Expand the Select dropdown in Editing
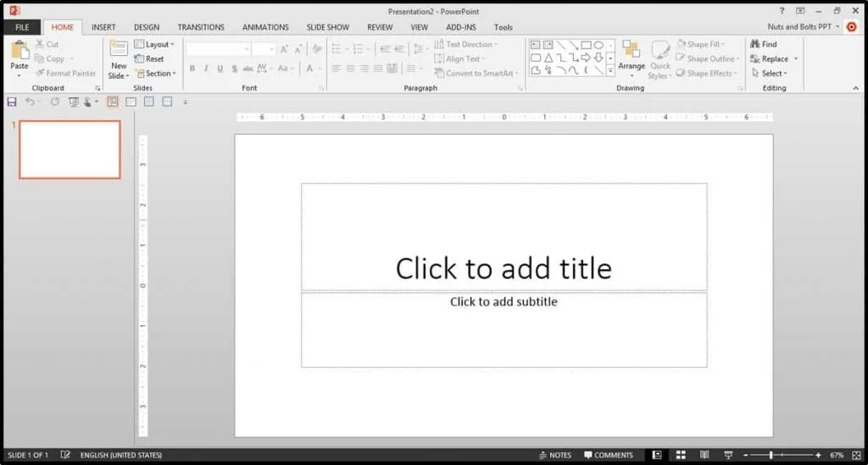Viewport: 868px width, 465px height. pos(769,73)
